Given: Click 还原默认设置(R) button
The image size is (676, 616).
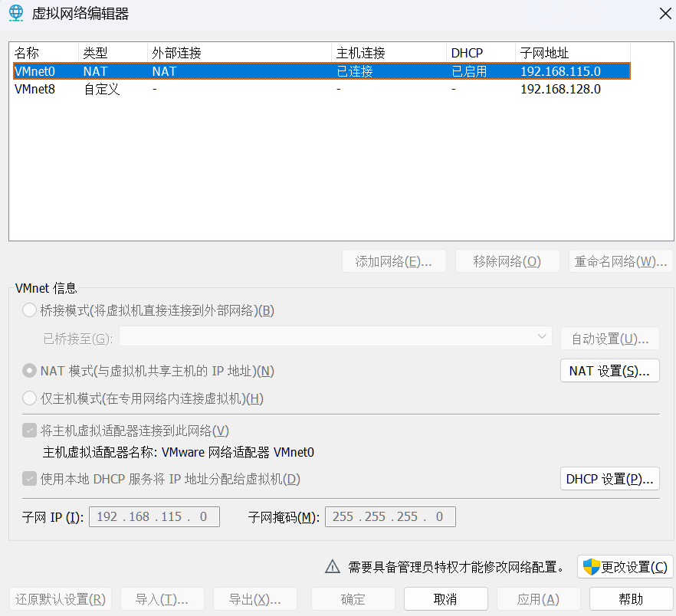Looking at the screenshot, I should (61, 598).
